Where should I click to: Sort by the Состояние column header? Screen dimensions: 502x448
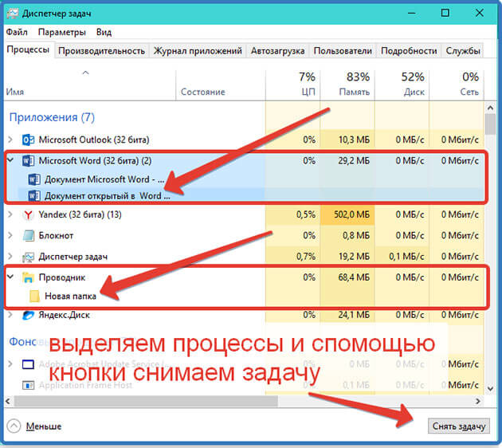click(x=221, y=84)
